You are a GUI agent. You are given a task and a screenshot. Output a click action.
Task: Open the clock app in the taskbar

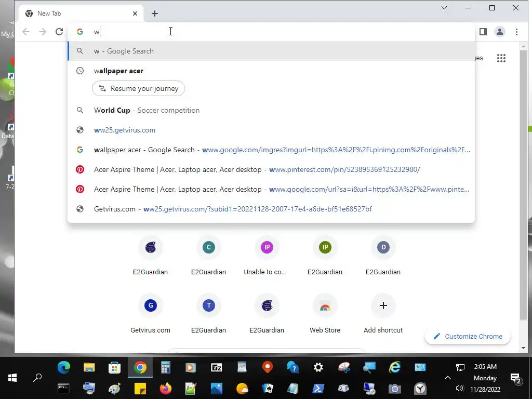[420, 388]
